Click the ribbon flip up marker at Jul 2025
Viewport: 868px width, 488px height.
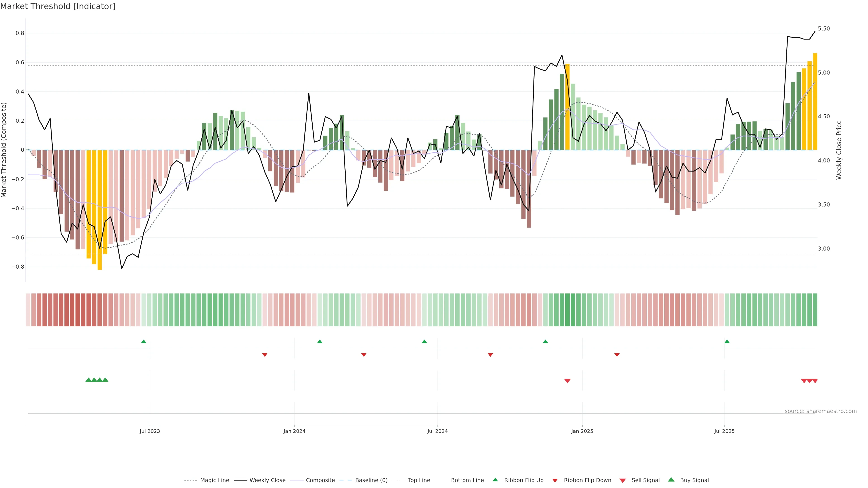pyautogui.click(x=727, y=342)
